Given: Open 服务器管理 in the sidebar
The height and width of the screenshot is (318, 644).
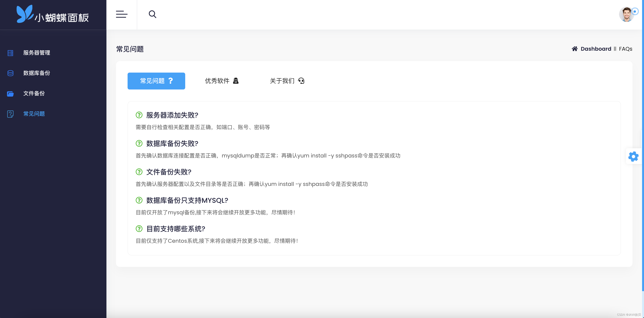Looking at the screenshot, I should click(37, 53).
